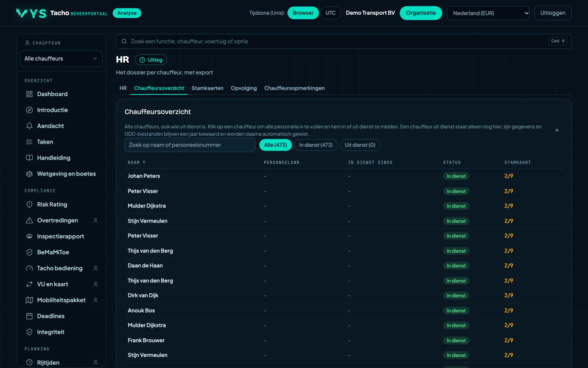The height and width of the screenshot is (368, 588).
Task: Open the Alle chauffeurs dropdown
Action: [61, 59]
